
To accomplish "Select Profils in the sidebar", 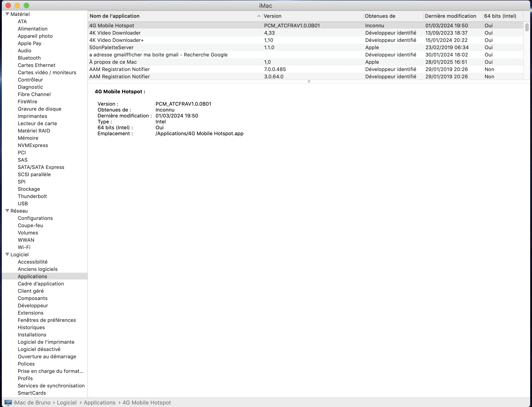I will (25, 378).
